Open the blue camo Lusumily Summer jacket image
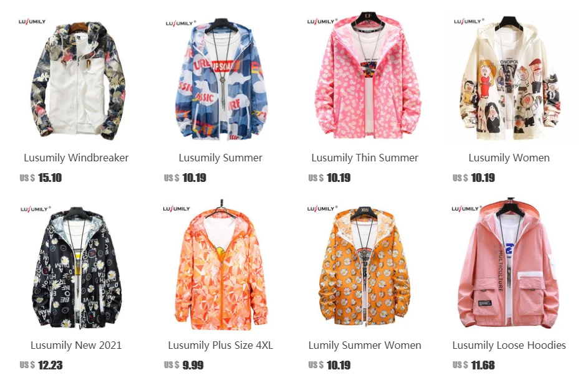588x380 pixels. click(x=221, y=76)
